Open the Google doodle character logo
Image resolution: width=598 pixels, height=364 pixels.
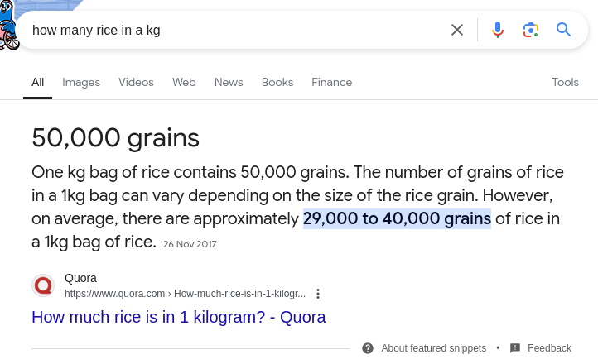pyautogui.click(x=9, y=25)
